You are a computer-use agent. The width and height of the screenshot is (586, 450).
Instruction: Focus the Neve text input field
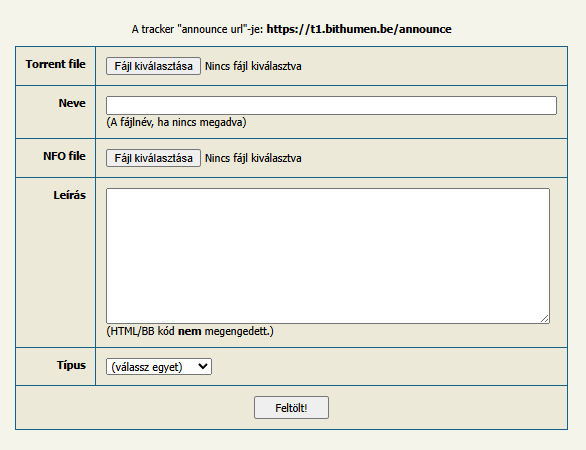tap(331, 105)
